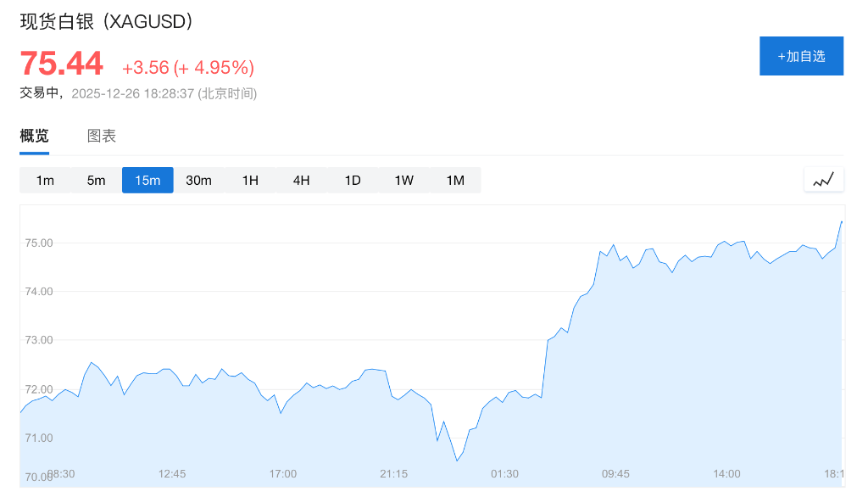868x497 pixels.
Task: Select the 1m interval
Action: pos(45,180)
